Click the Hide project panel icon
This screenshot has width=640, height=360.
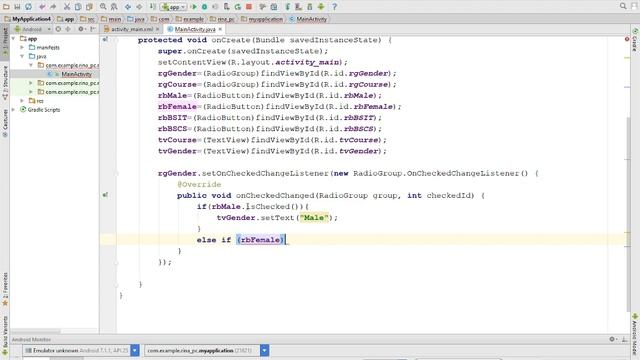(93, 29)
